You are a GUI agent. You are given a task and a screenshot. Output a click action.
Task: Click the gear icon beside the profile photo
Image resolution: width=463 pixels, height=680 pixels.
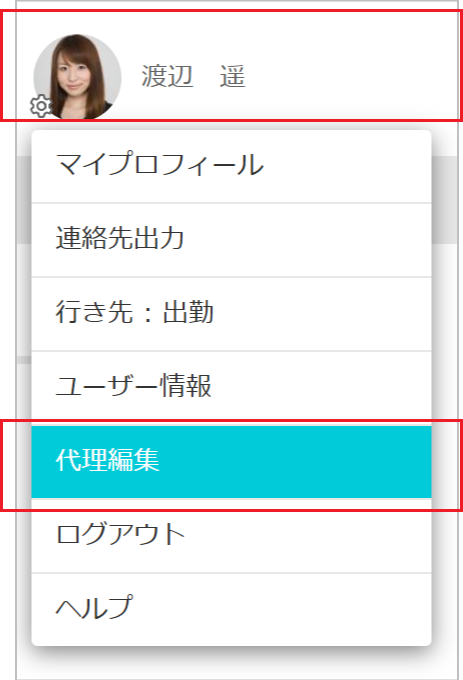pyautogui.click(x=40, y=105)
